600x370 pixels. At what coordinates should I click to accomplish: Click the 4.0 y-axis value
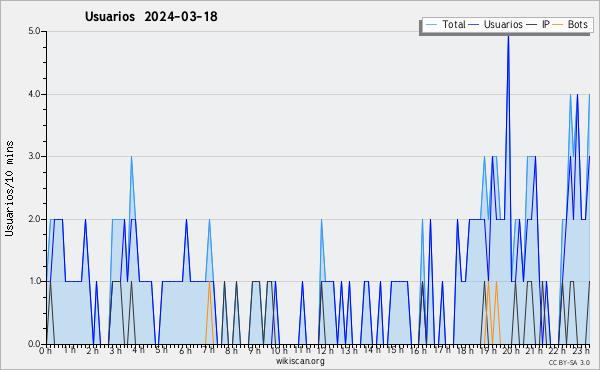coord(34,94)
